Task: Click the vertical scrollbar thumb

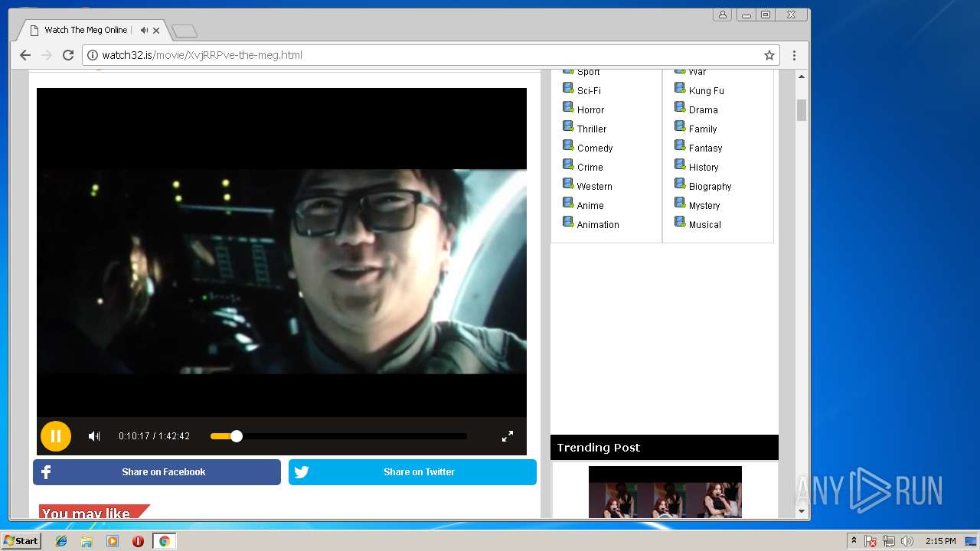Action: [802, 110]
